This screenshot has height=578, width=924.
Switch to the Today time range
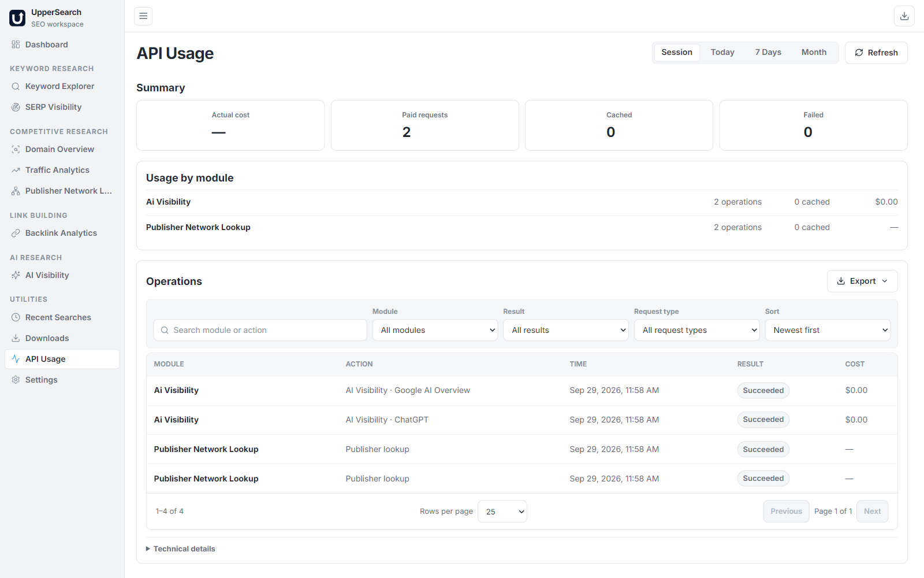722,52
